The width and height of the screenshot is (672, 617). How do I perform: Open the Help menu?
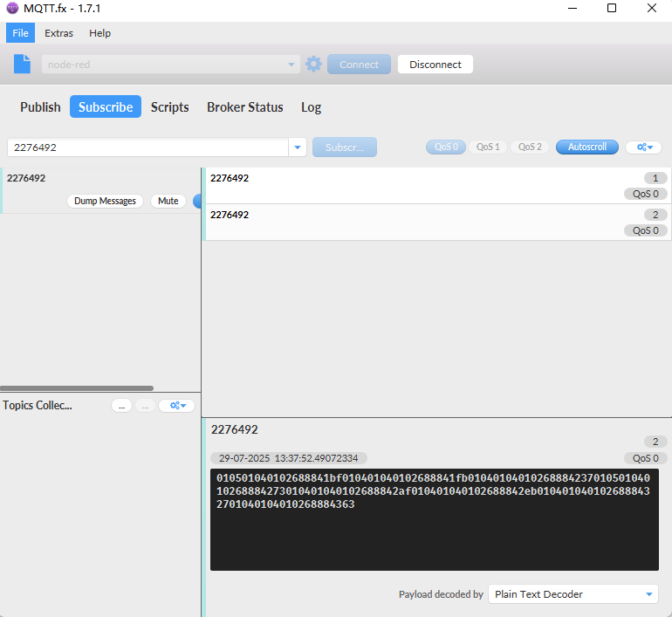click(99, 33)
